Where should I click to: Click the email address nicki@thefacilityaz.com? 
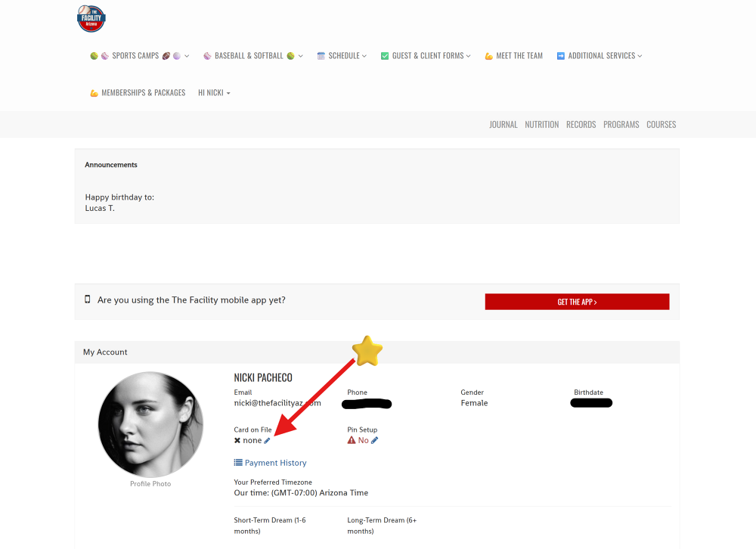[277, 403]
